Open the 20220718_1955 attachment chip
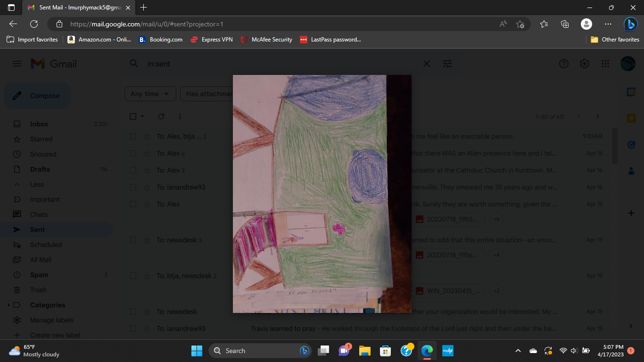 (449, 219)
